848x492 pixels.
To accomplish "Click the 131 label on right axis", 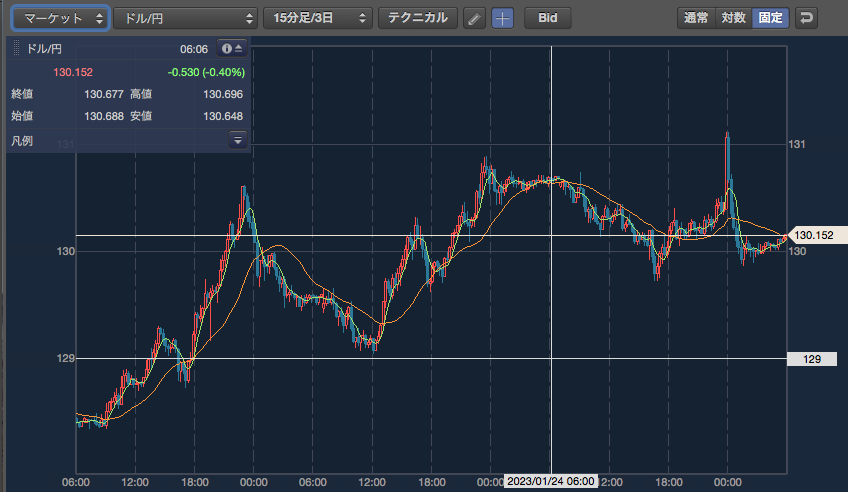I will 797,144.
